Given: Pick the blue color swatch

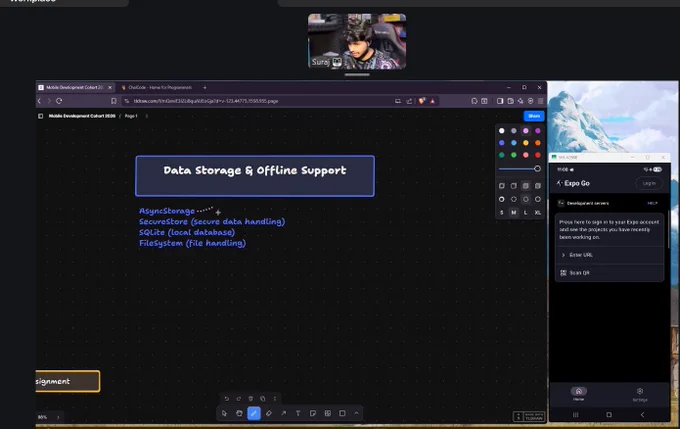Looking at the screenshot, I should (502, 143).
